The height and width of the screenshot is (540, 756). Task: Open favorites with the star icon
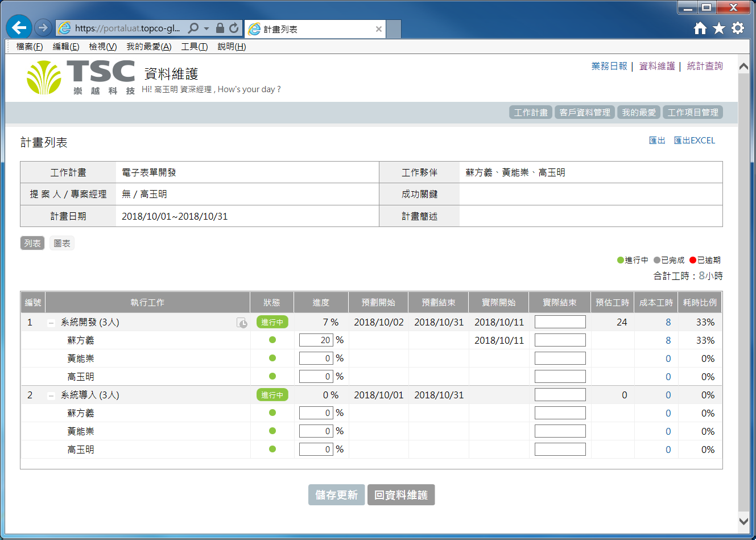(719, 28)
